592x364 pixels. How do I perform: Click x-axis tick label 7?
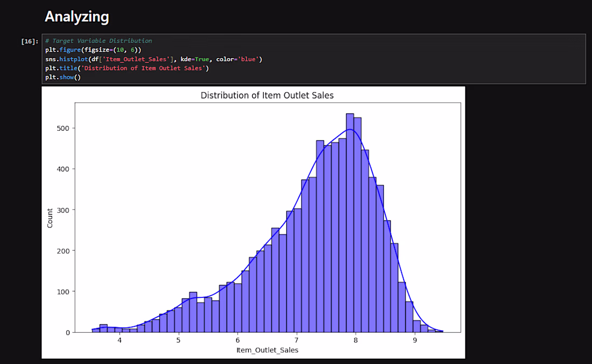[x=297, y=340]
